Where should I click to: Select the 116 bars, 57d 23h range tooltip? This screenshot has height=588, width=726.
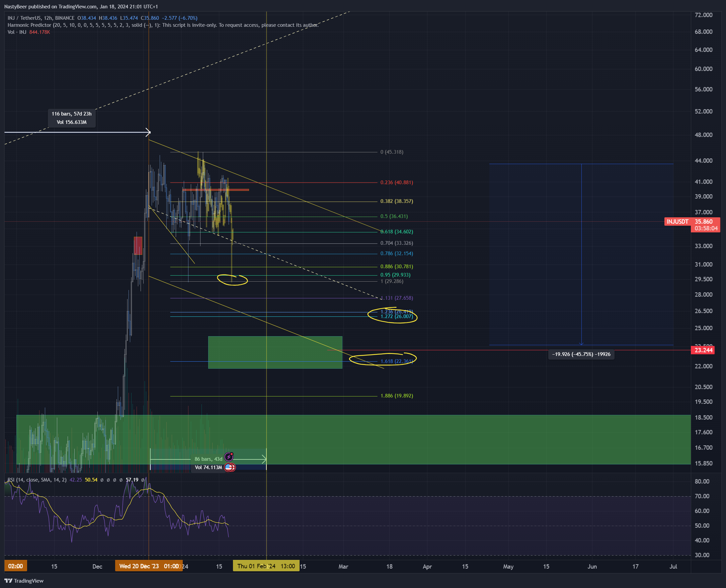[x=71, y=118]
